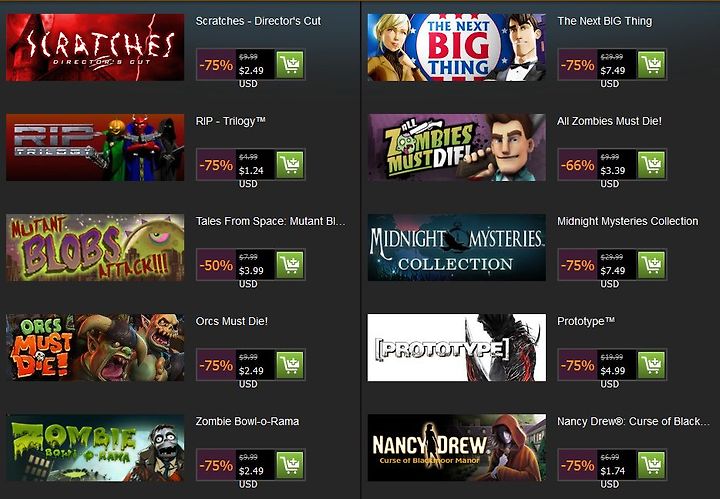Click the RIP Trilogy banner image
720x499 pixels.
(x=95, y=147)
